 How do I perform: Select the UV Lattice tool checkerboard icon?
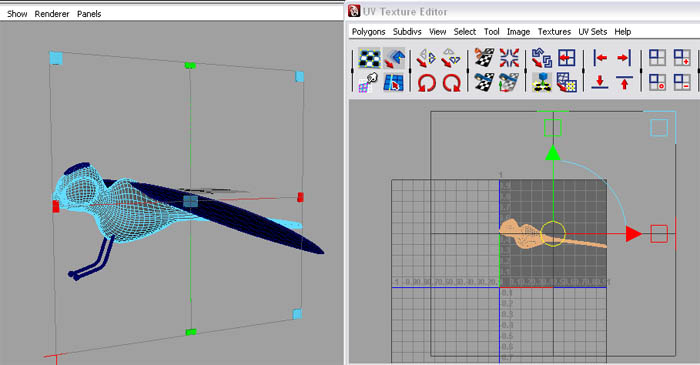(370, 58)
